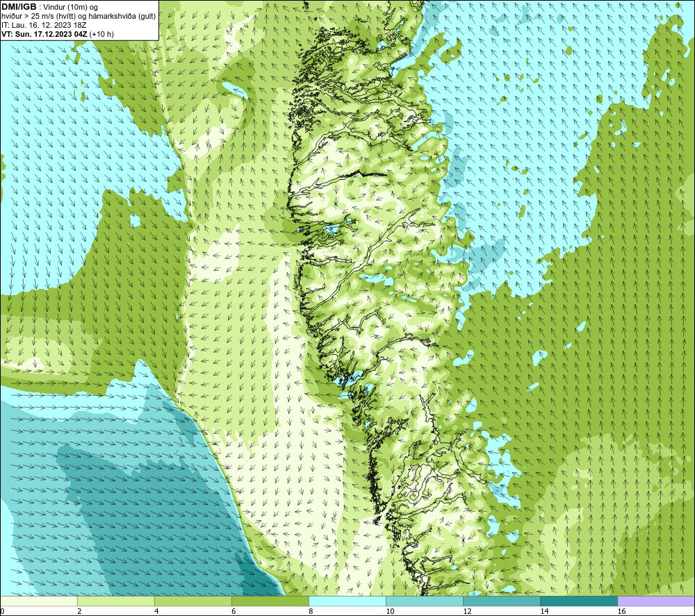Click the legend scale value '12'

(467, 612)
